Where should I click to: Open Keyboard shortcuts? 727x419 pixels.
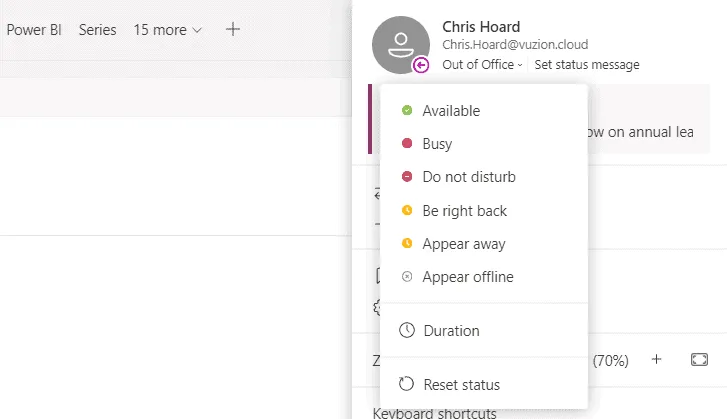click(x=434, y=412)
